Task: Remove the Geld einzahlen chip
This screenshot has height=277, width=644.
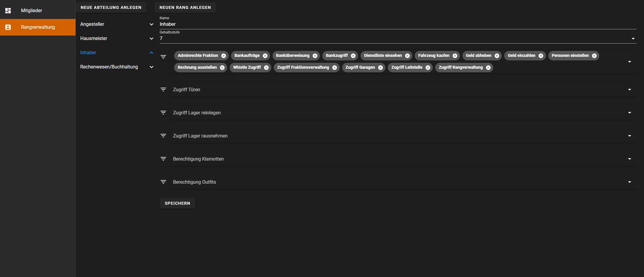Action: tap(541, 56)
